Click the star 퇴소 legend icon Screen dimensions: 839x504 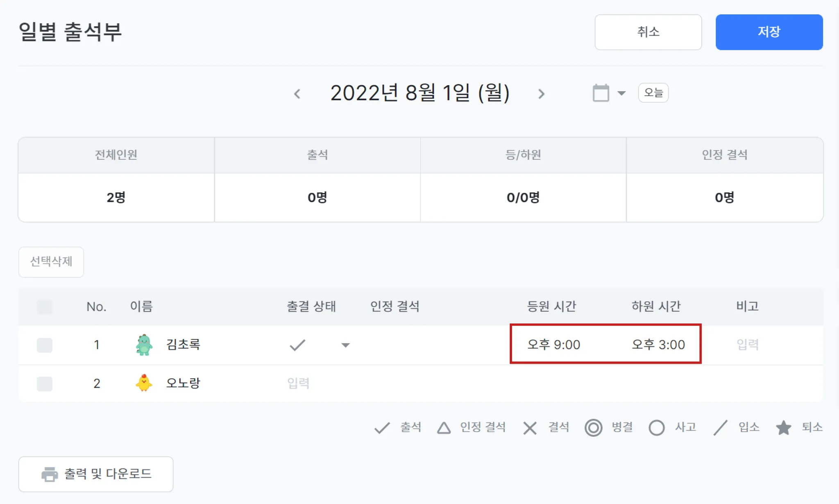coord(783,428)
